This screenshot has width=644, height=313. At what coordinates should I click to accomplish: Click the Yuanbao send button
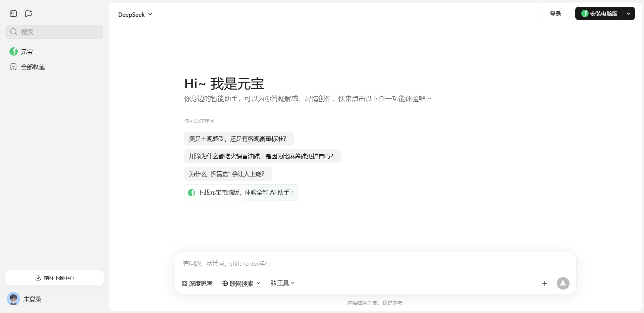pos(563,283)
